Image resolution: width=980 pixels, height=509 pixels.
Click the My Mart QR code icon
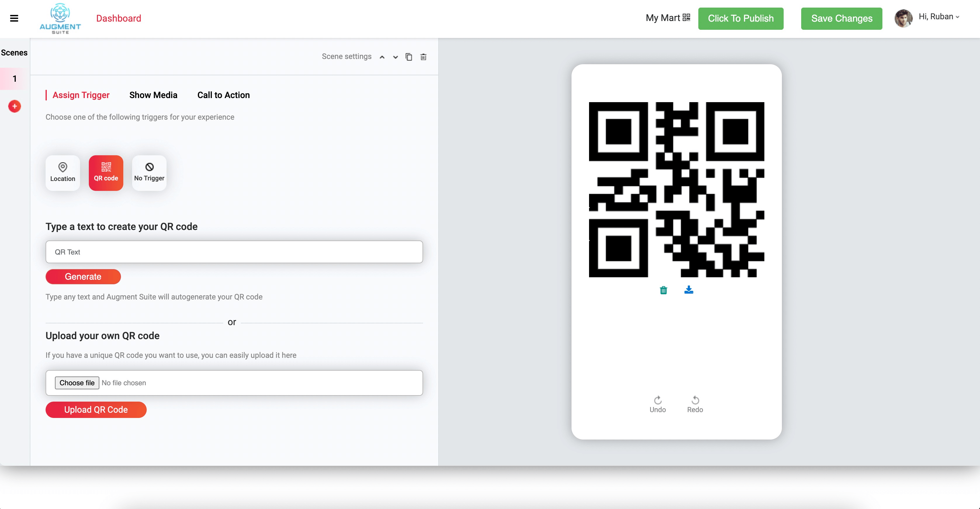(x=686, y=18)
